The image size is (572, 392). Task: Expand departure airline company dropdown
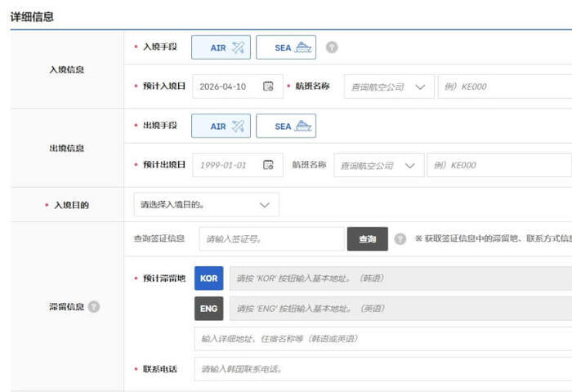click(378, 166)
